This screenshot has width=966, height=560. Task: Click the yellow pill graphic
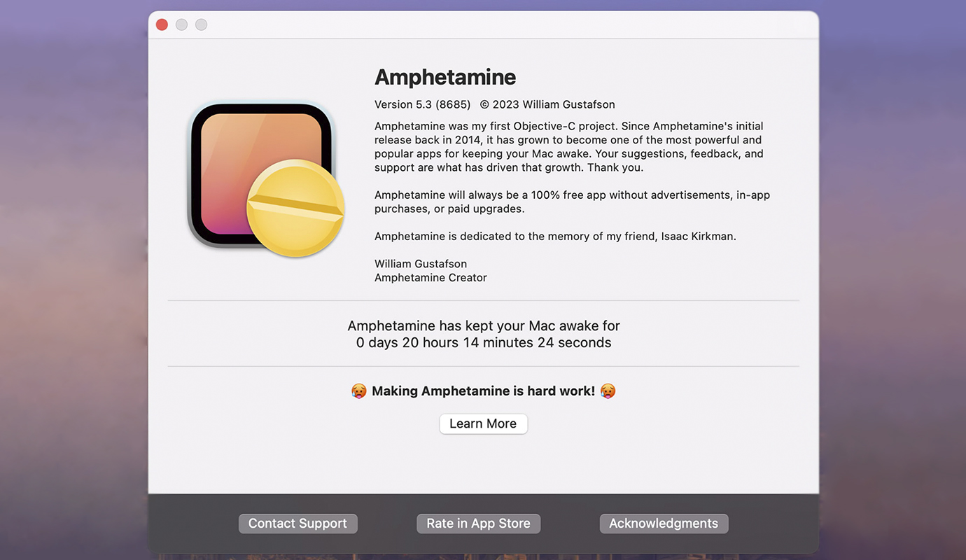coord(295,208)
